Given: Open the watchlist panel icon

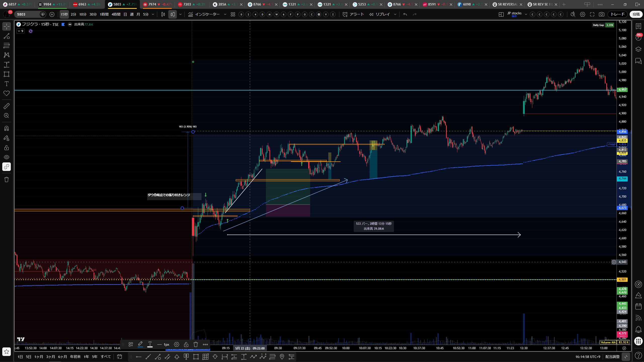Looking at the screenshot, I should [638, 26].
